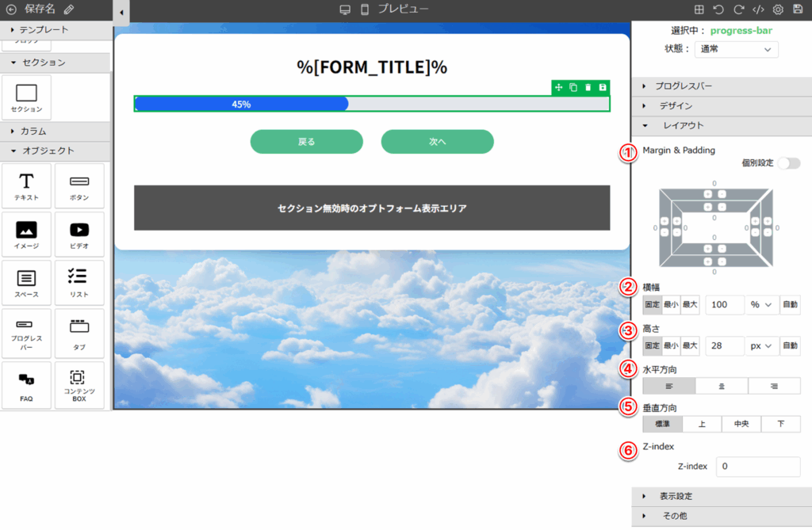The height and width of the screenshot is (530, 812).
Task: Delete the progress bar with trash icon
Action: pyautogui.click(x=588, y=87)
